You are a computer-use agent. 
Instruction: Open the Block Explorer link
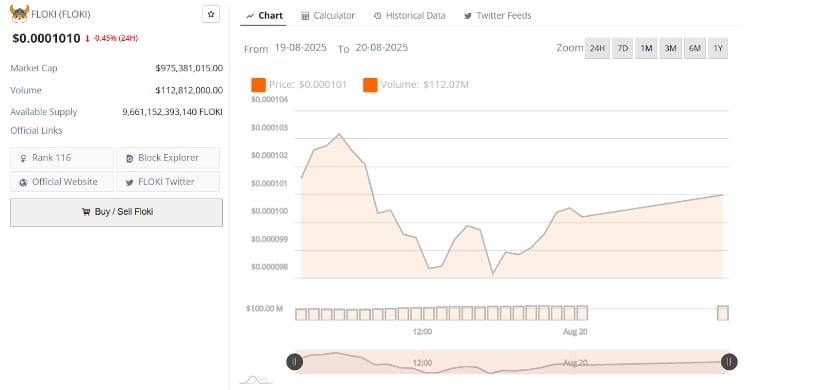tap(168, 158)
